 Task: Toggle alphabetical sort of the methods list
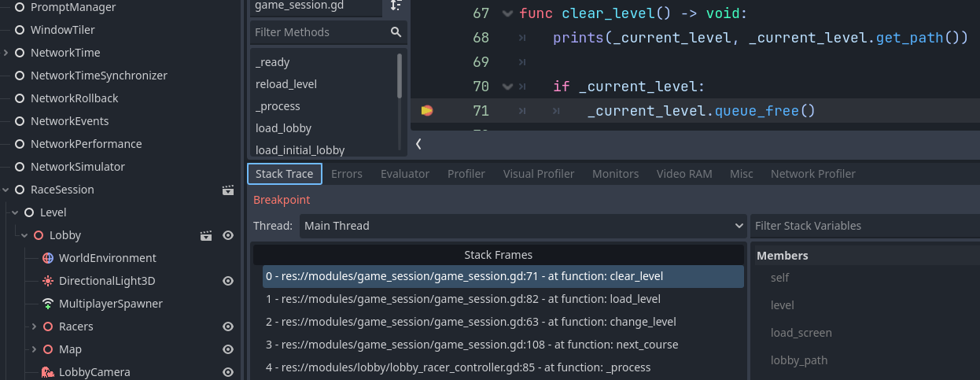tap(395, 6)
